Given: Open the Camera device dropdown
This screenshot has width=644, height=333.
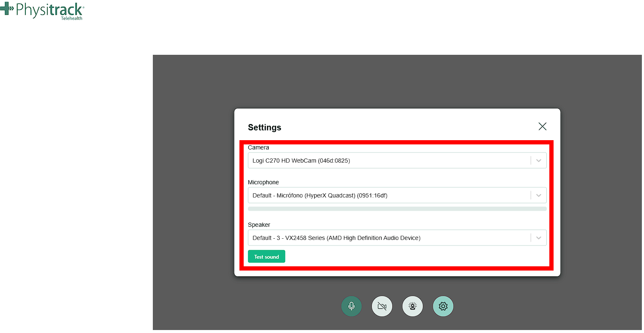Looking at the screenshot, I should coord(397,161).
